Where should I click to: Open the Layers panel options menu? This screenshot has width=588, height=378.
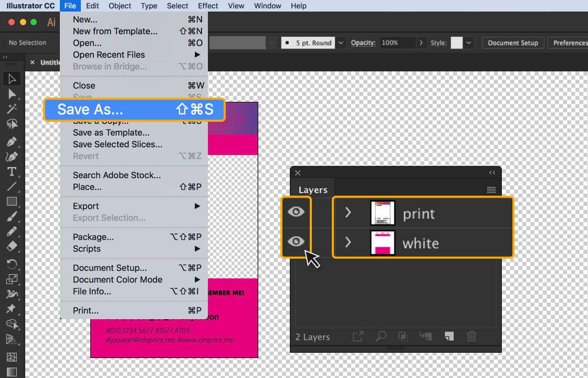coord(491,190)
